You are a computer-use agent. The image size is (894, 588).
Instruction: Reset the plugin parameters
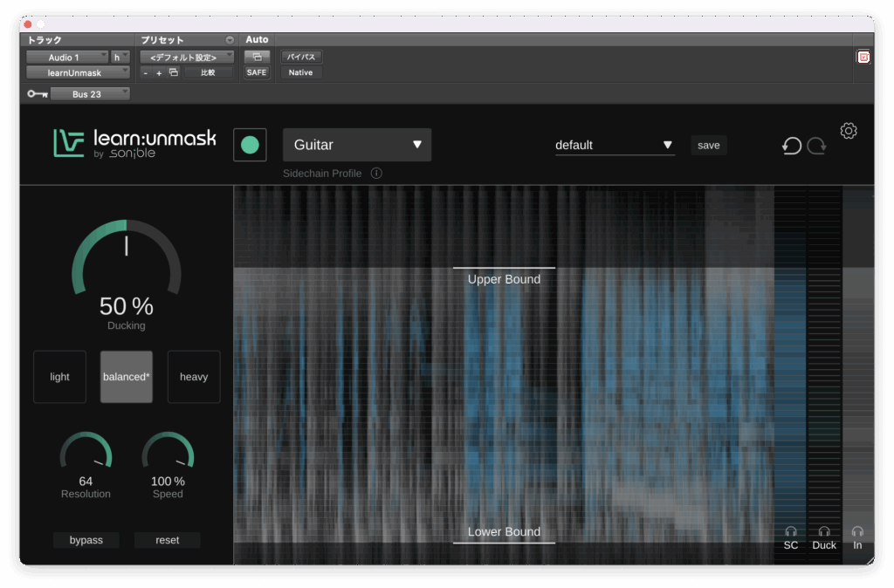tap(167, 540)
